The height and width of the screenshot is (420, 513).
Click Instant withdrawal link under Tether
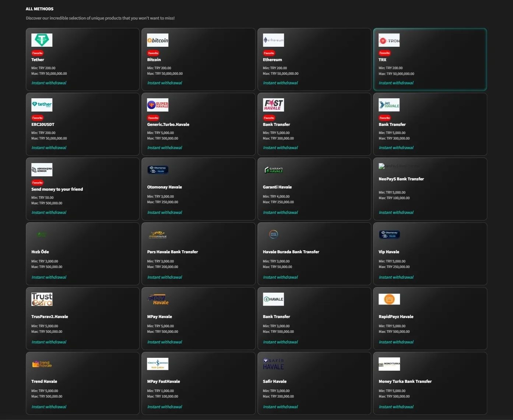tap(49, 83)
